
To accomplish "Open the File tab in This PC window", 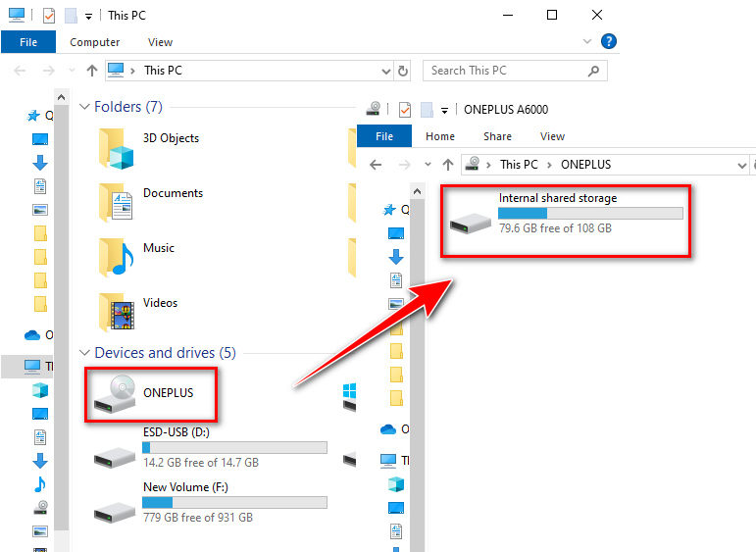I will click(28, 42).
